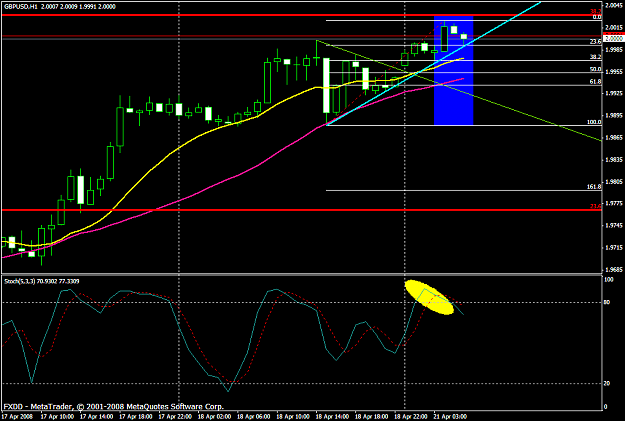Select the white Fibonacci 38.2 level label
Image resolution: width=625 pixels, height=421 pixels.
tap(596, 57)
